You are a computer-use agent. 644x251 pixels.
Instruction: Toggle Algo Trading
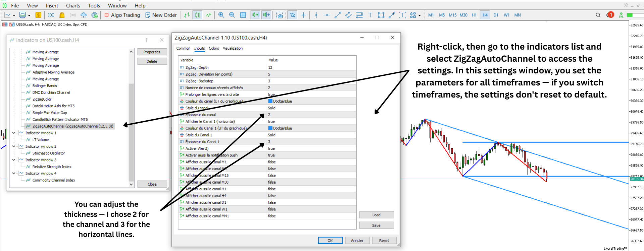coord(122,15)
